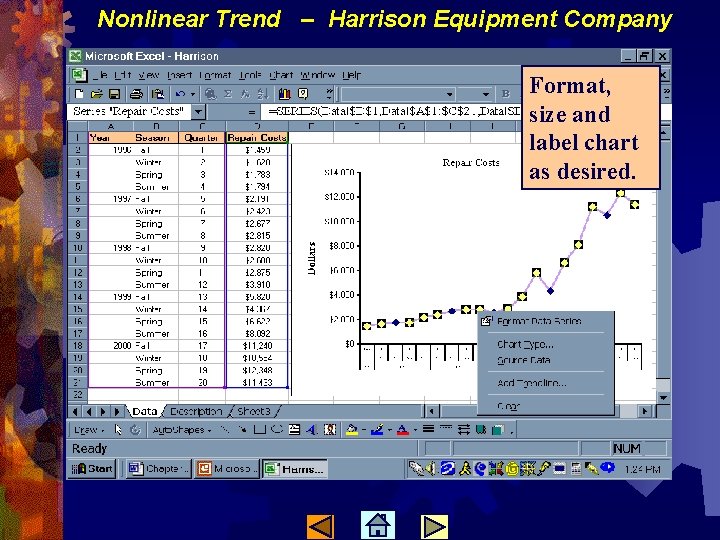Switch to the Sheet3 tab

tap(253, 411)
